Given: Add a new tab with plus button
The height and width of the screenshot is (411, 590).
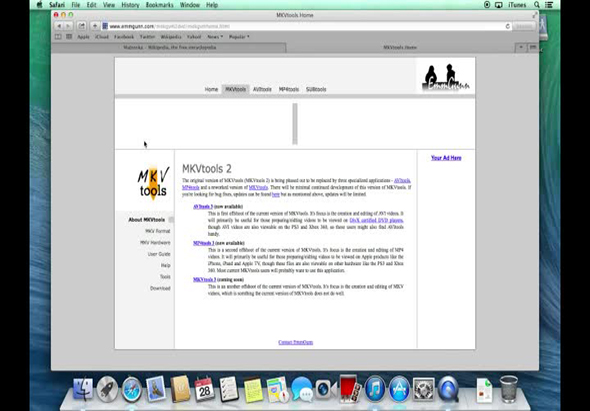Looking at the screenshot, I should [x=521, y=47].
